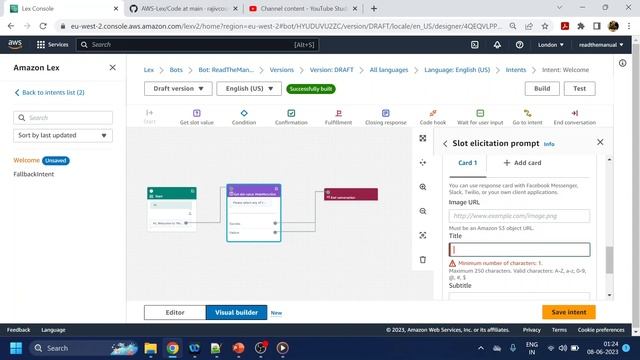Screen dimensions: 640x360
Task: Add a Wait for user input block
Action: click(x=480, y=117)
